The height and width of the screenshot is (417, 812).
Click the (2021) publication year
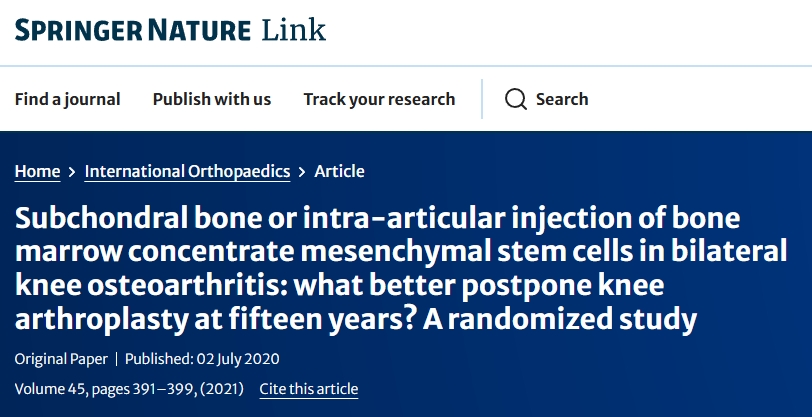pyautogui.click(x=223, y=389)
